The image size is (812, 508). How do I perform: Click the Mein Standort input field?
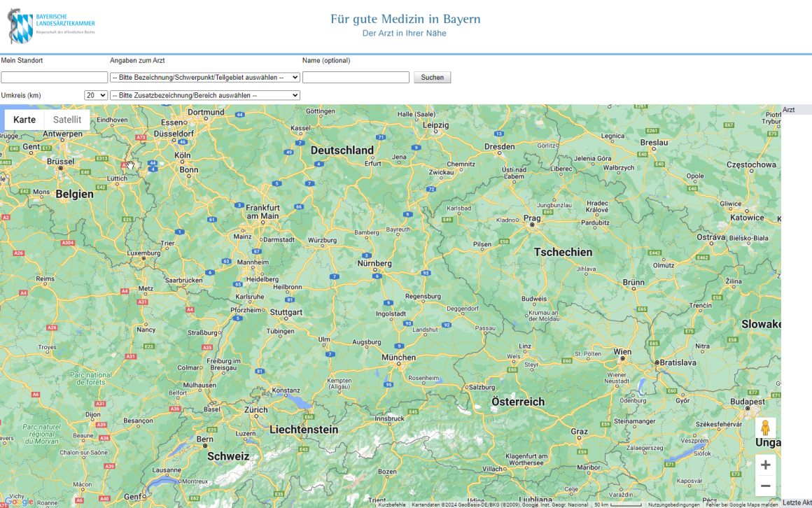point(55,78)
